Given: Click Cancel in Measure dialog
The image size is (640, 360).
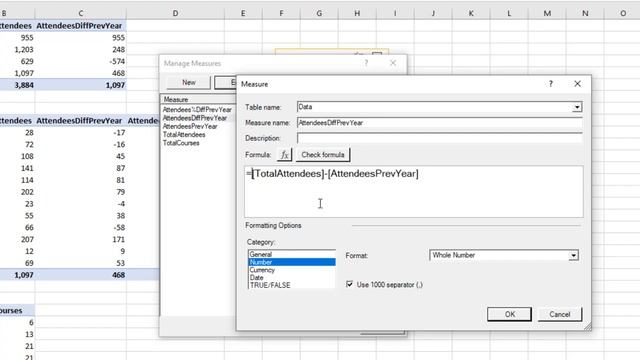Looking at the screenshot, I should coord(560,314).
